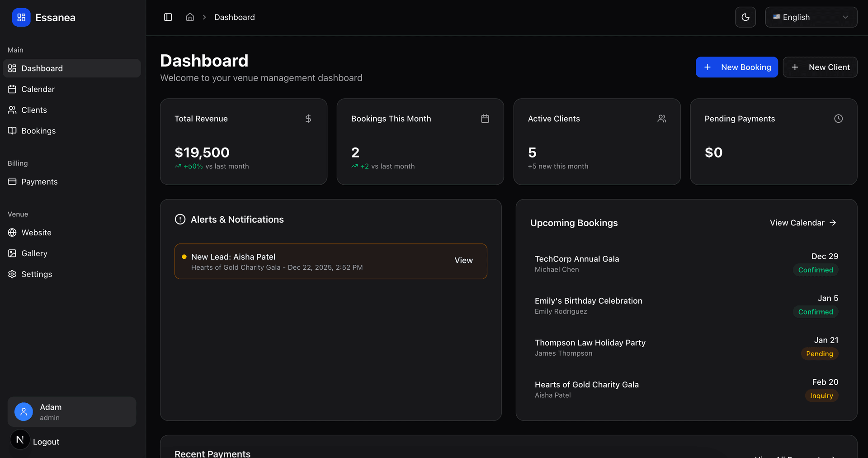Toggle the sidebar panel button
This screenshot has width=868, height=458.
coord(168,17)
